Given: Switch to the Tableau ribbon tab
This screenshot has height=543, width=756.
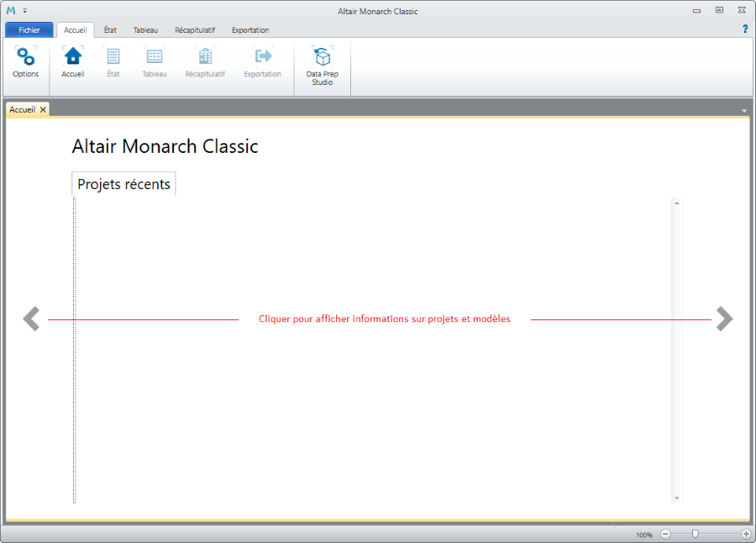Looking at the screenshot, I should tap(145, 30).
